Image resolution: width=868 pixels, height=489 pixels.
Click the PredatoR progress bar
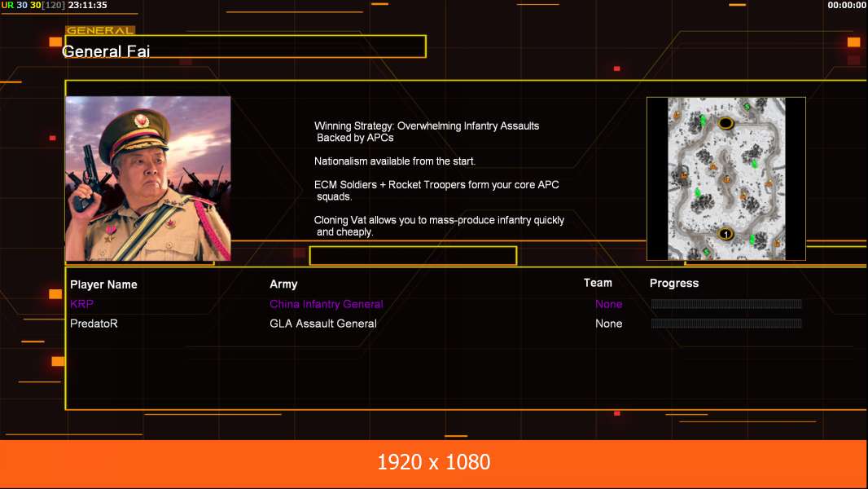point(726,324)
